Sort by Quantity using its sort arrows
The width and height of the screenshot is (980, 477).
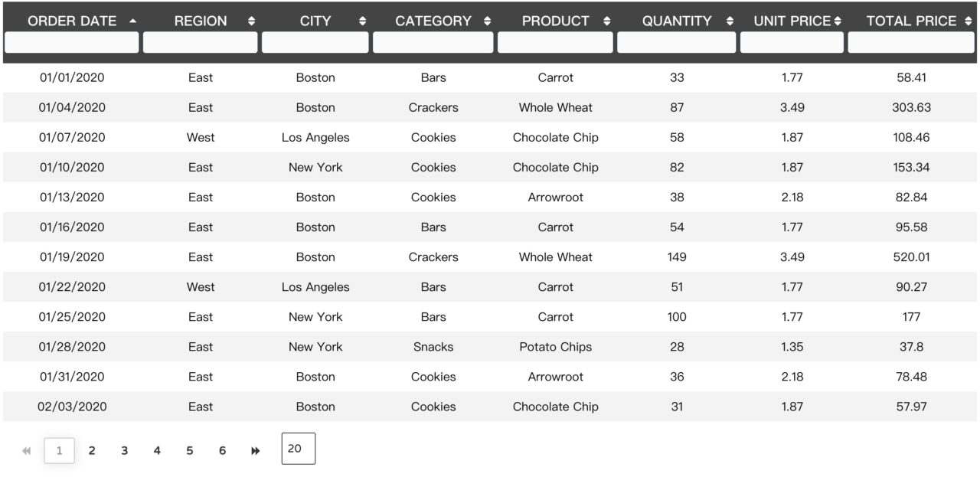click(730, 21)
